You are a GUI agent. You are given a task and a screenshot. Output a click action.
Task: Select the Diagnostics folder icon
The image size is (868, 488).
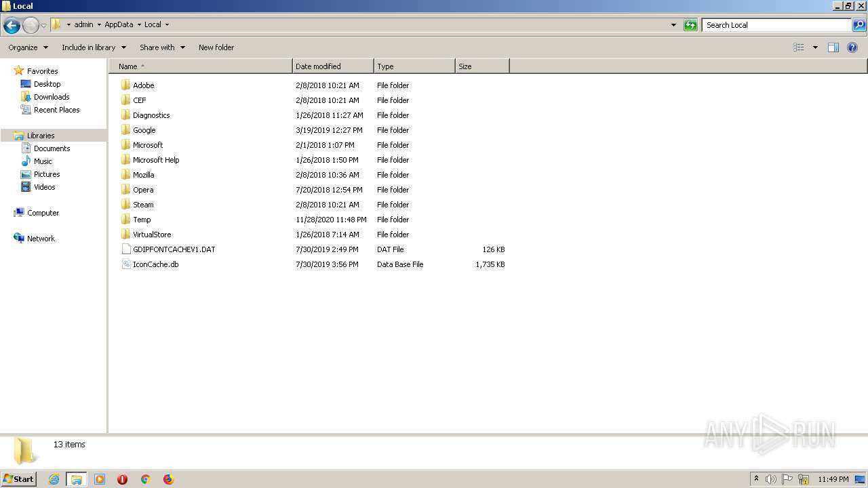click(125, 115)
